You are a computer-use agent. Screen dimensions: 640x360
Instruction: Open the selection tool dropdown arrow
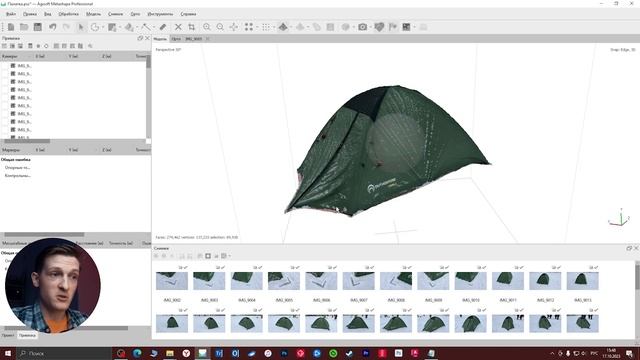point(102,27)
